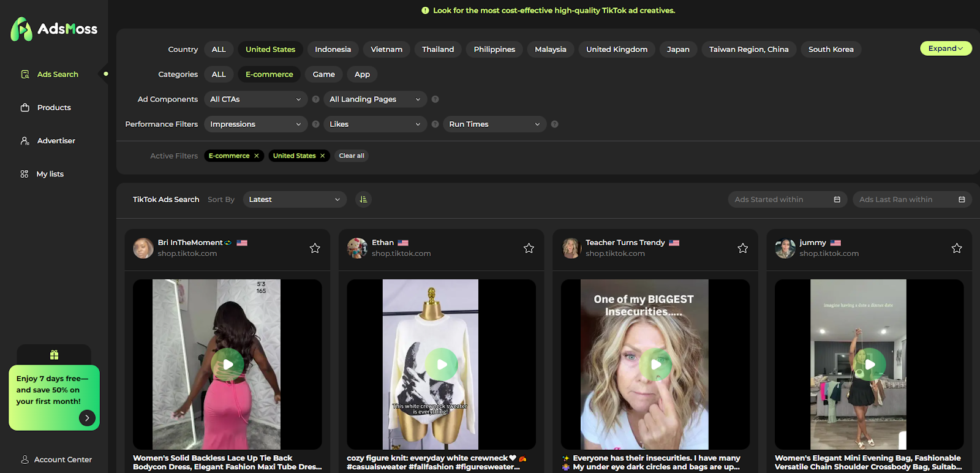Click the help icon next to Run Times
Screen dimensions: 980x473
[x=554, y=124]
